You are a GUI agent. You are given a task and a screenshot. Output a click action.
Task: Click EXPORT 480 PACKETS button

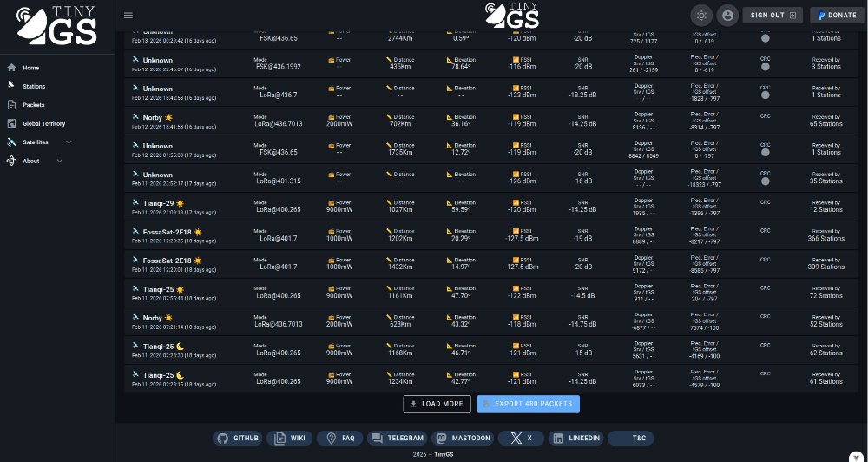(x=528, y=404)
